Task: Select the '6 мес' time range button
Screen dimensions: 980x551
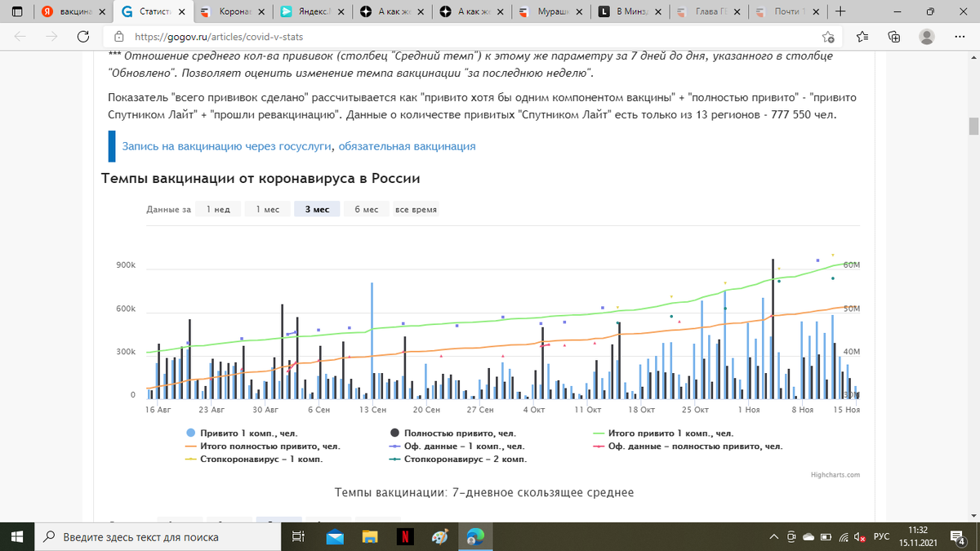Action: point(366,209)
